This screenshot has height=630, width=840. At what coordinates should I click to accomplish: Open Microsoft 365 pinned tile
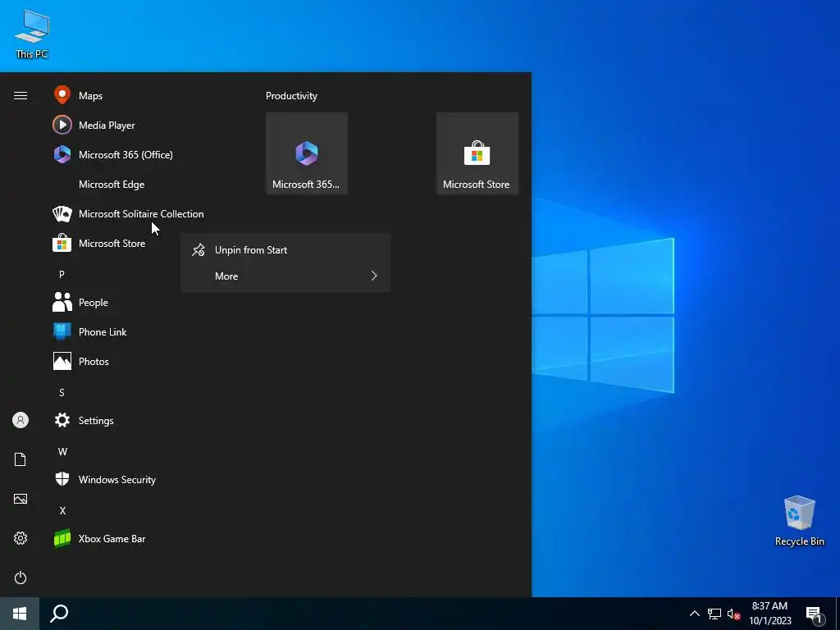[x=307, y=153]
